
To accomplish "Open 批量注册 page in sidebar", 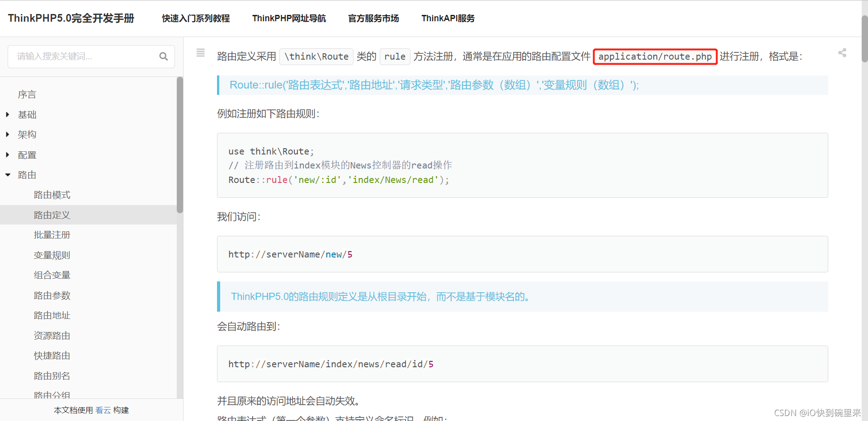I will pos(52,235).
